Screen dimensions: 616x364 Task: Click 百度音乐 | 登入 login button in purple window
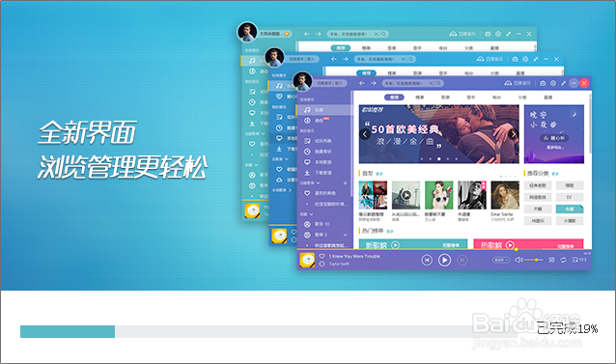[x=330, y=83]
